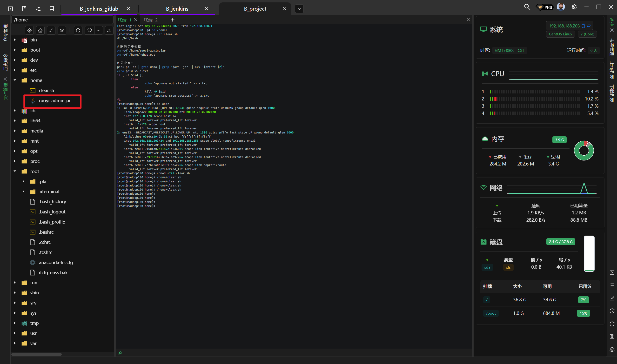The height and width of the screenshot is (364, 617).
Task: Open the search magnifier in title bar
Action: pyautogui.click(x=527, y=7)
